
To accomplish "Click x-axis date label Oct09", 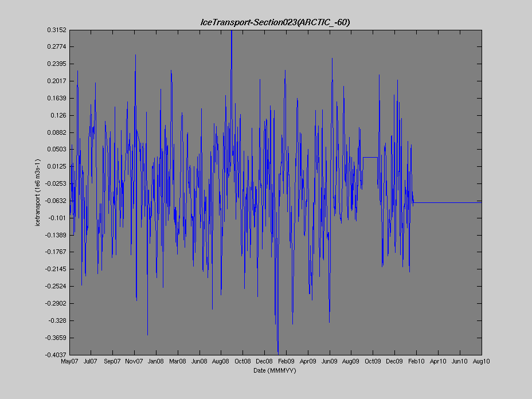I will click(373, 361).
